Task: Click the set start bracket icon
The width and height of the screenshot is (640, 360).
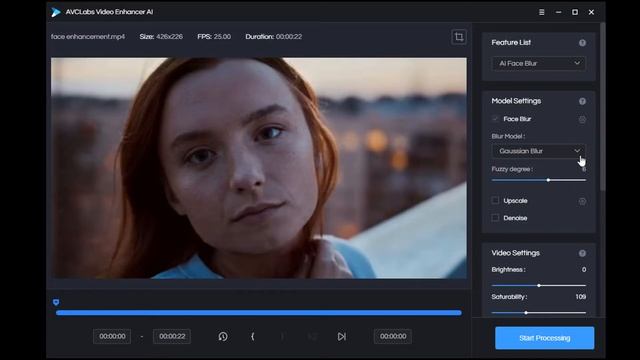Action: [x=253, y=336]
